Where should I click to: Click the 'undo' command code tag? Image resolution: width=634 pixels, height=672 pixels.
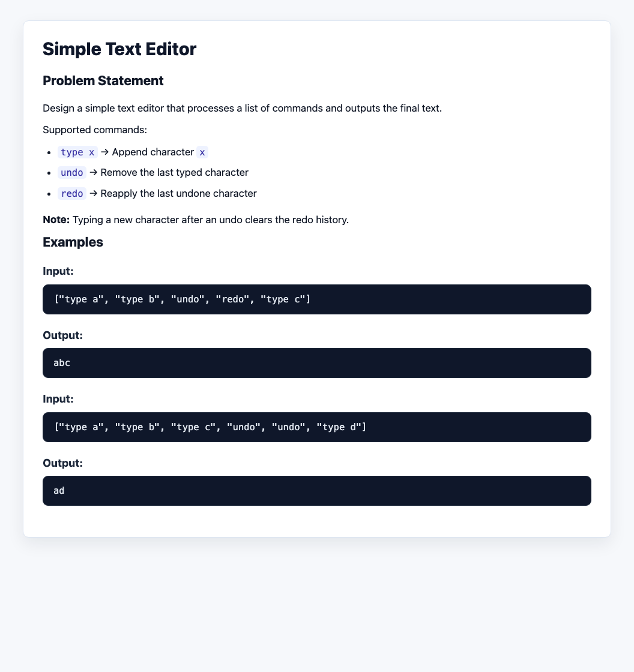[72, 172]
